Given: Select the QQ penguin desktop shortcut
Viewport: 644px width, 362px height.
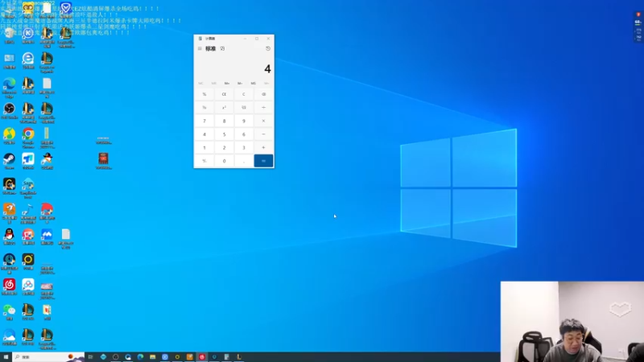Looking at the screenshot, I should pyautogui.click(x=9, y=237).
